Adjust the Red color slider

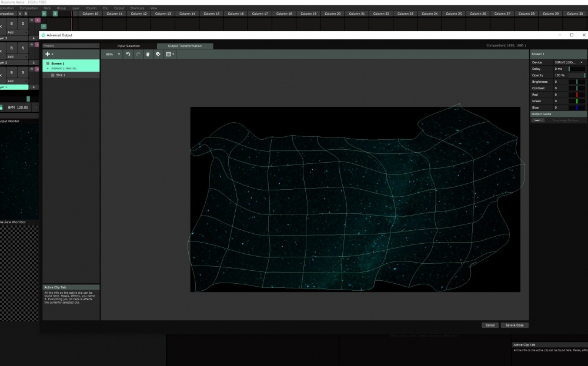click(577, 95)
